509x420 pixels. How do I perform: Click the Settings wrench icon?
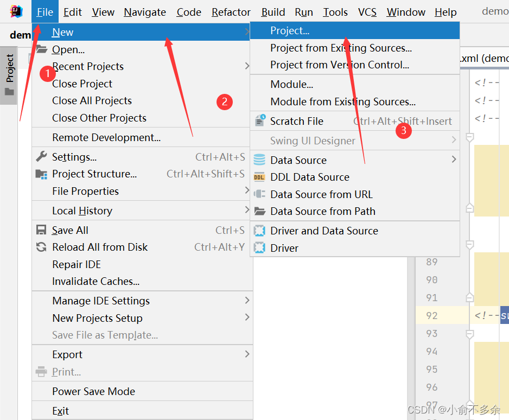tap(41, 157)
